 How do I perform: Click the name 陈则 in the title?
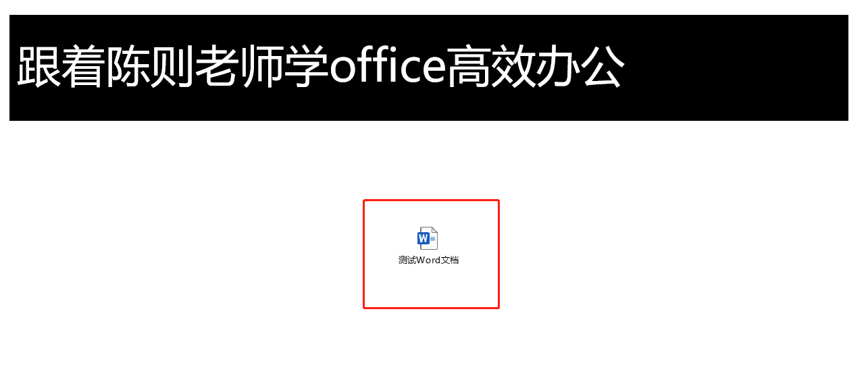pos(150,67)
